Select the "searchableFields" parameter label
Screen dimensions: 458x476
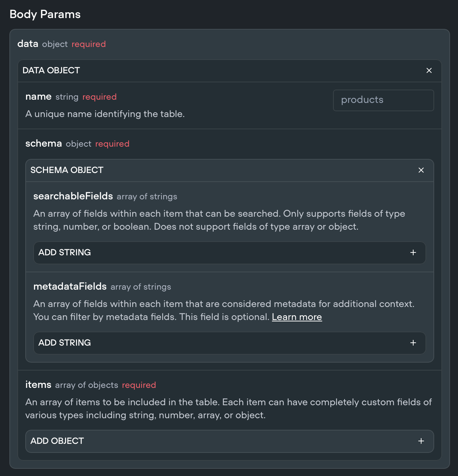(73, 196)
